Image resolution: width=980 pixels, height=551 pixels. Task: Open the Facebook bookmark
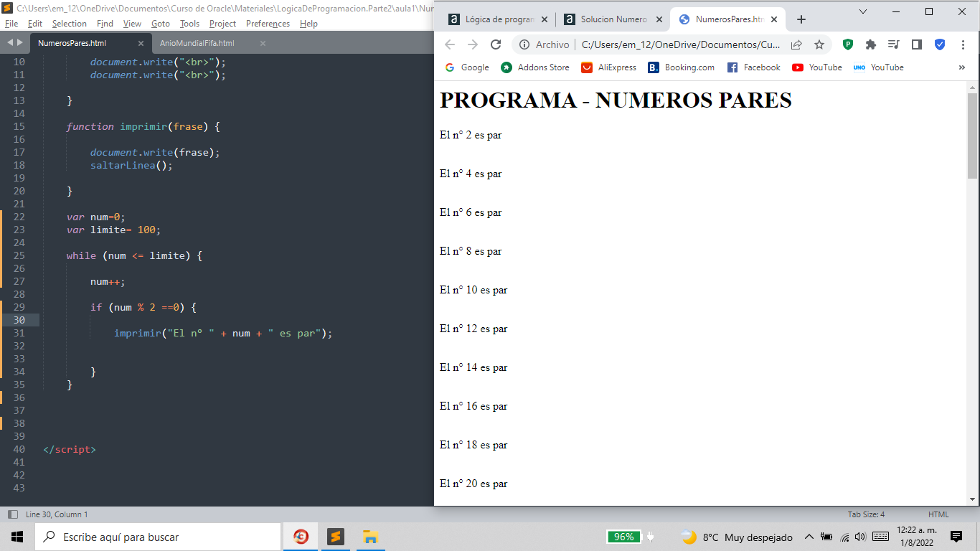click(754, 67)
